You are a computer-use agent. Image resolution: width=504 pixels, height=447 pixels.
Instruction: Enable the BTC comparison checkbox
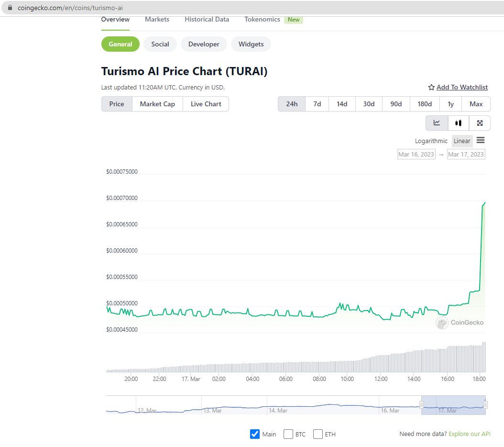[x=288, y=434]
